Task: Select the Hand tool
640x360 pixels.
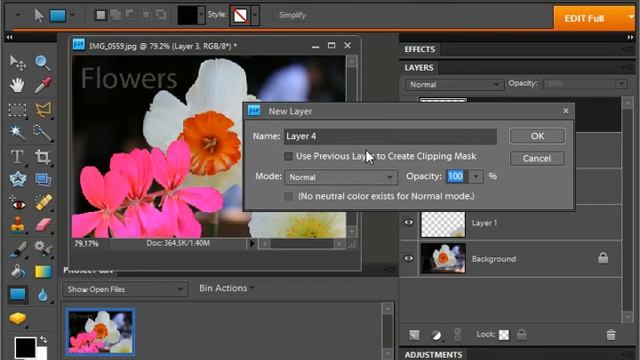Action: coord(18,85)
